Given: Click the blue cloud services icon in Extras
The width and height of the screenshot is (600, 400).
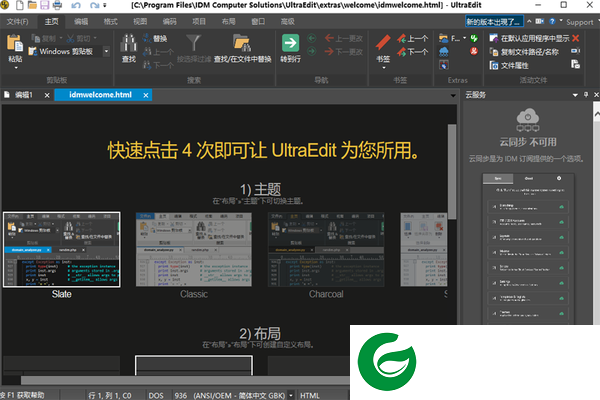Looking at the screenshot, I should pyautogui.click(x=444, y=51).
